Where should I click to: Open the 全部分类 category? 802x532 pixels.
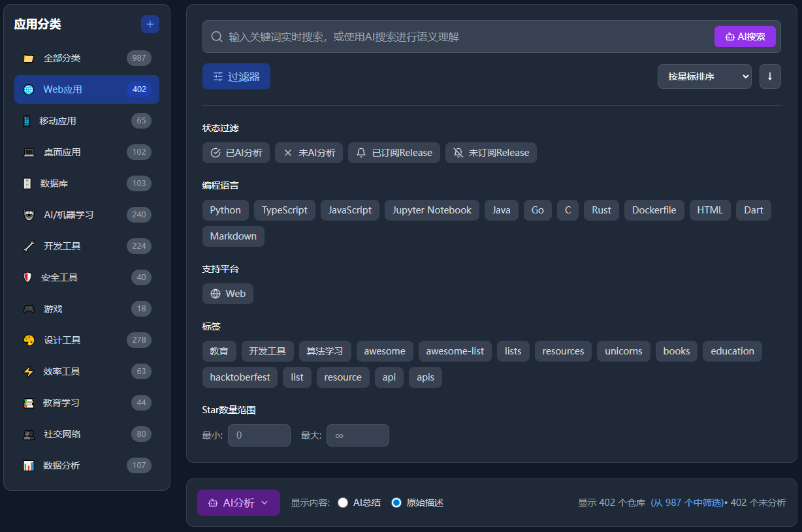62,58
